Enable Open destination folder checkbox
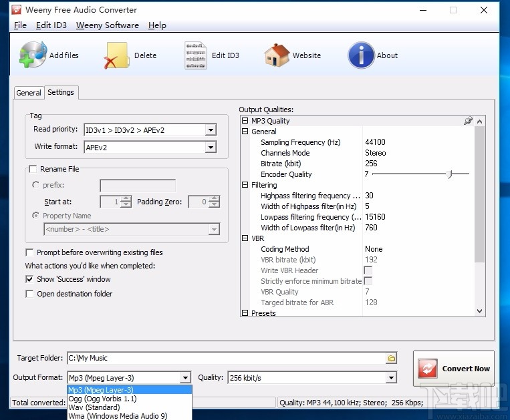 (x=29, y=294)
